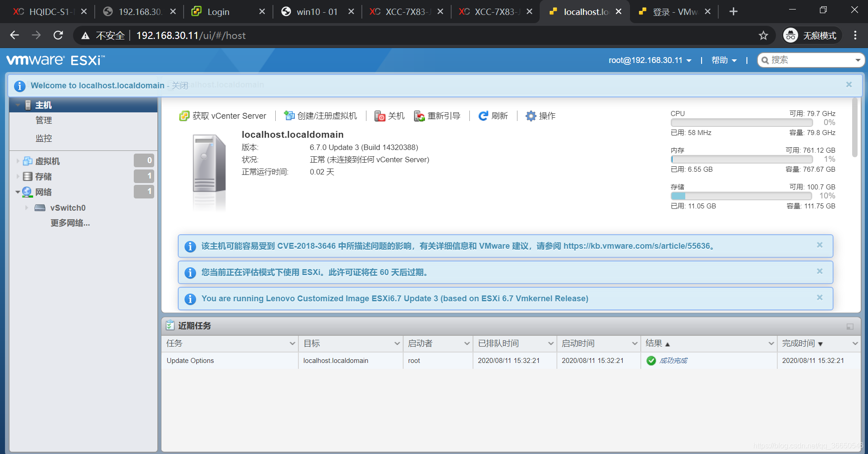
Task: Open the Help (帮助) dropdown menu
Action: [x=724, y=60]
